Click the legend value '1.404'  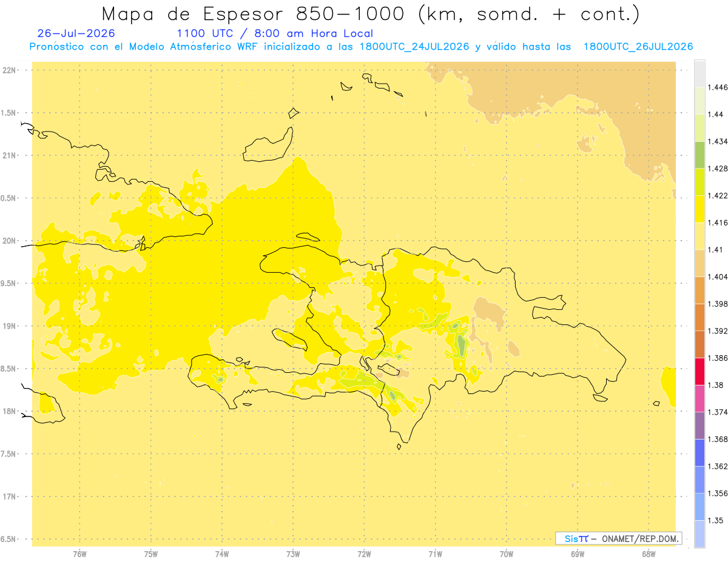pos(718,276)
